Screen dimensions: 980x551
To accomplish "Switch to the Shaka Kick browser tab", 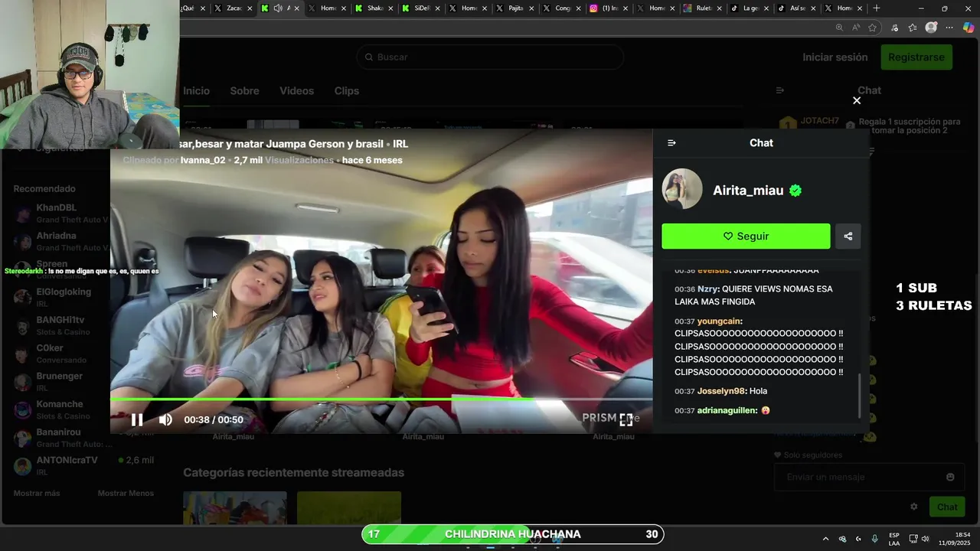I will tap(374, 8).
